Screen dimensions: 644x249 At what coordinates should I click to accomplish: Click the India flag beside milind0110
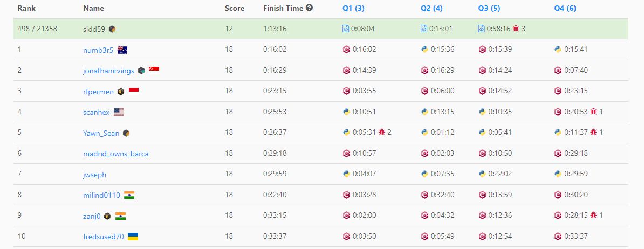[129, 195]
